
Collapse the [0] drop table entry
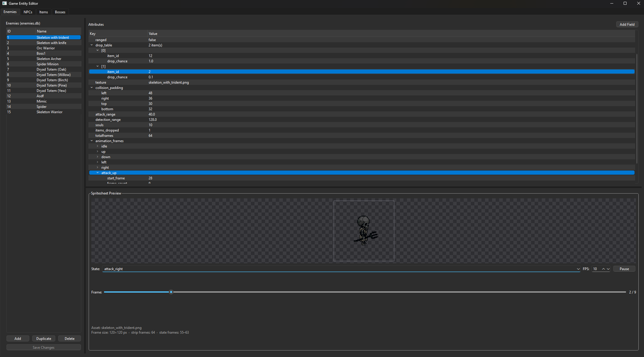[98, 51]
